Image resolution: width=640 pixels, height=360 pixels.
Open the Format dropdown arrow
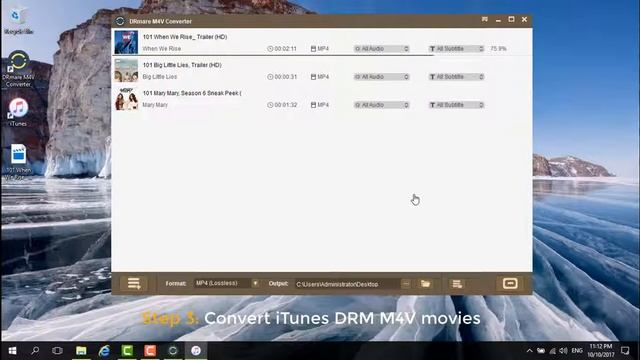[255, 283]
